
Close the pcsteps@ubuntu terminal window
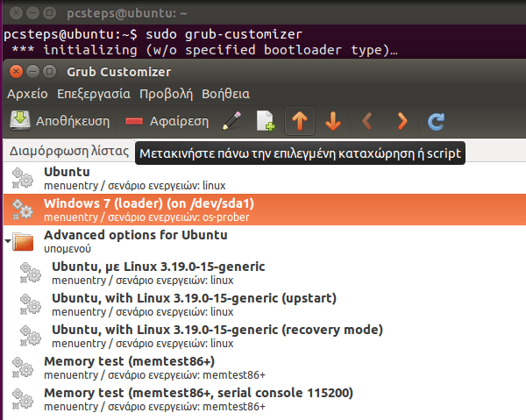click(16, 13)
